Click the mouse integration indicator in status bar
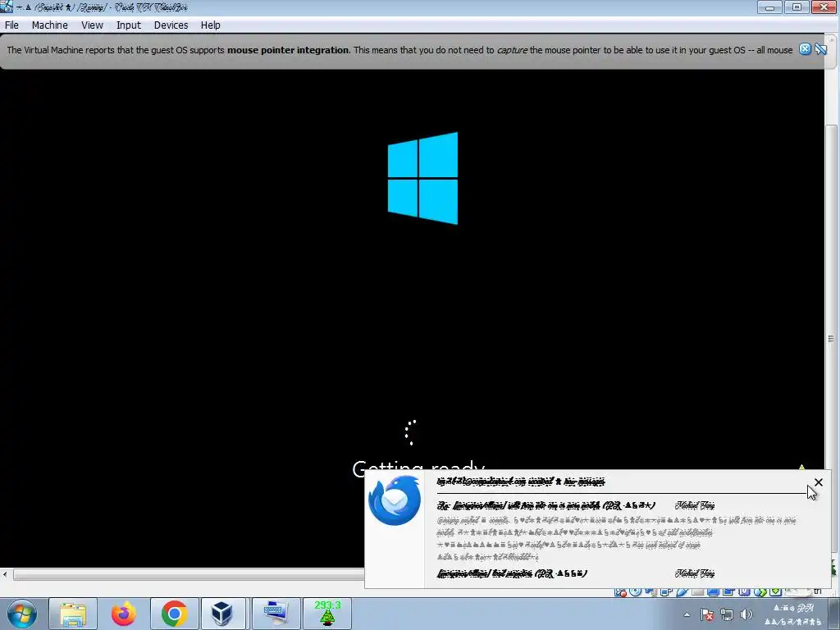 click(760, 592)
